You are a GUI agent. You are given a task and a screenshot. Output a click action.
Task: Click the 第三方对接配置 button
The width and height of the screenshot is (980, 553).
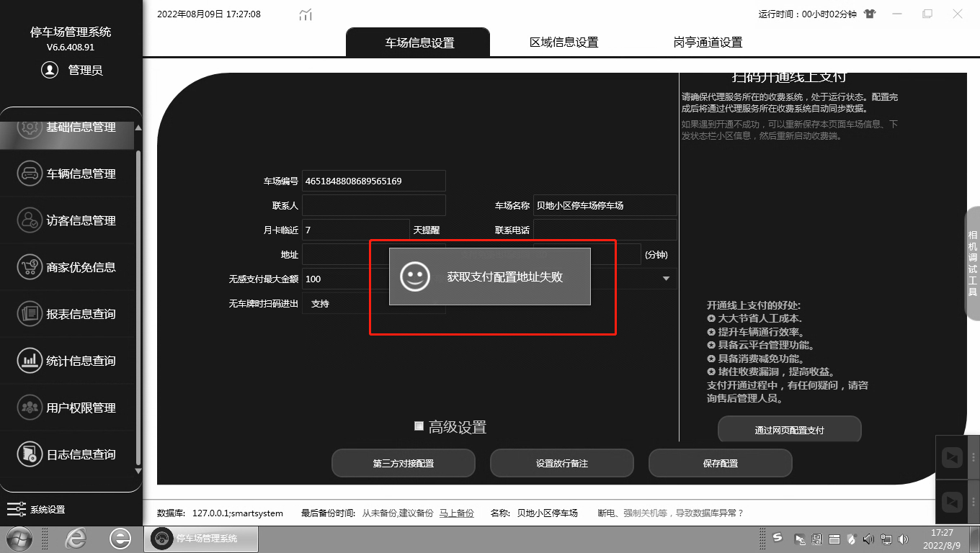(404, 464)
